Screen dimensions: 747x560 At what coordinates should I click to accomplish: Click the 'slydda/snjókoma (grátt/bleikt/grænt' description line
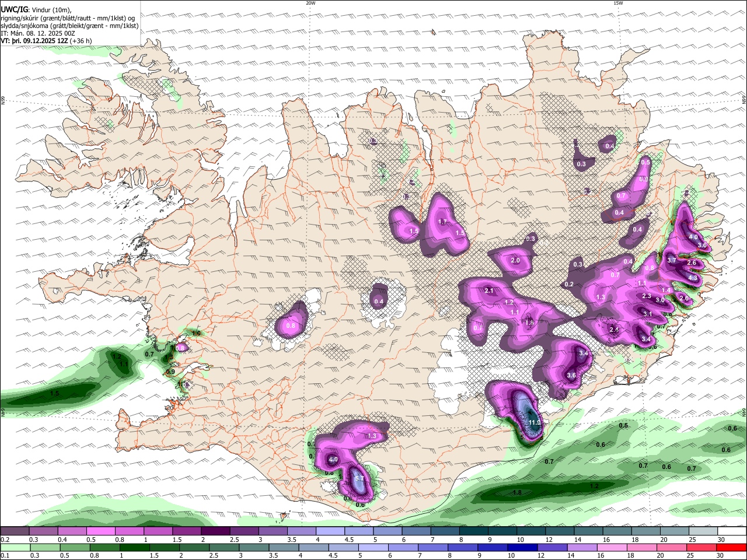click(70, 26)
